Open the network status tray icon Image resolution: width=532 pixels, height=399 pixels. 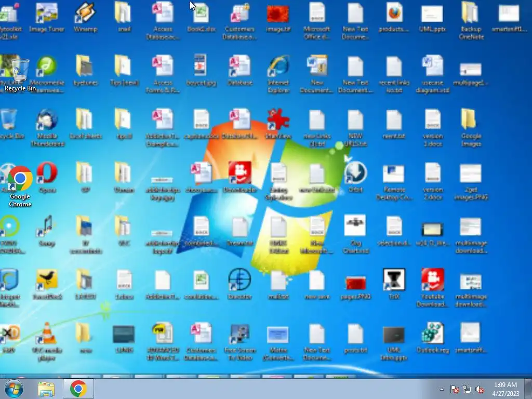point(467,389)
